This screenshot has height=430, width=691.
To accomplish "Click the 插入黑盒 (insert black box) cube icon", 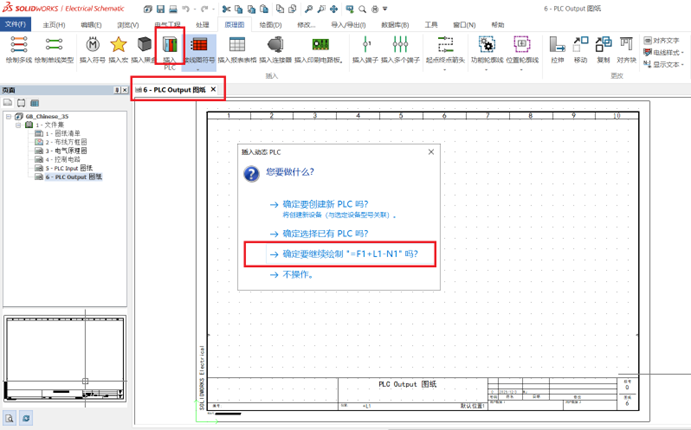I will coord(144,44).
